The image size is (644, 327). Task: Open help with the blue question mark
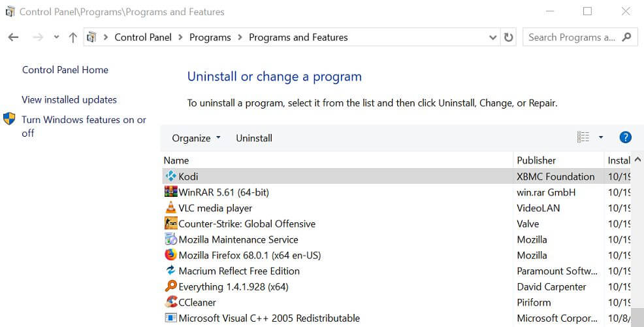(x=625, y=137)
